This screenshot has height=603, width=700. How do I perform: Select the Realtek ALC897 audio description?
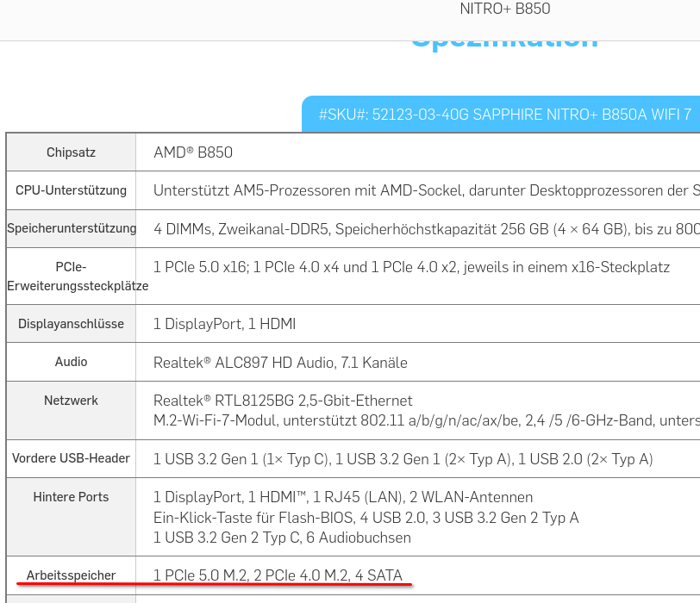279,363
